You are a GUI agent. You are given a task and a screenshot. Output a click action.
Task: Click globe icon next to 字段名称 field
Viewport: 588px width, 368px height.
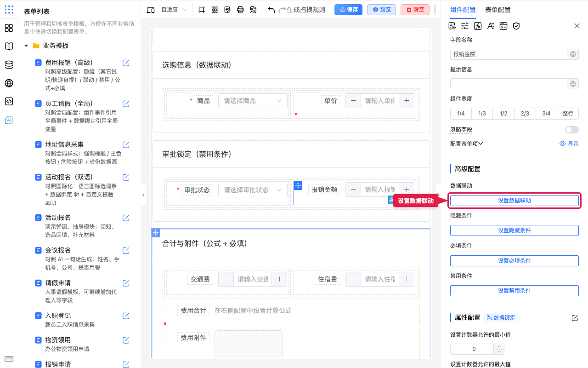click(x=573, y=54)
